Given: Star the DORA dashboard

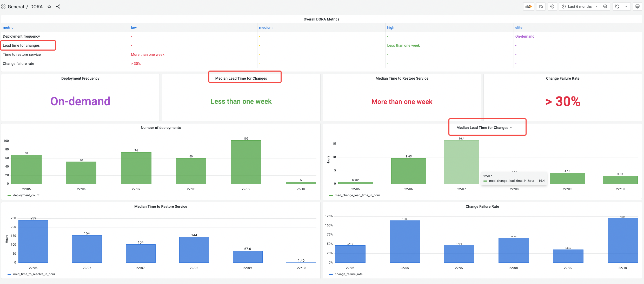Looking at the screenshot, I should point(49,6).
